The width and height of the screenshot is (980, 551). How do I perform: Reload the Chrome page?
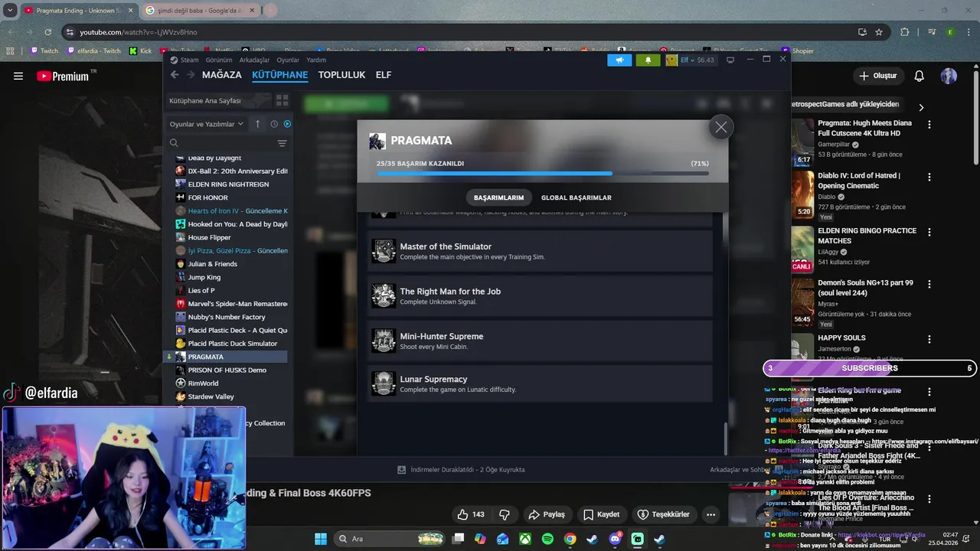48,32
